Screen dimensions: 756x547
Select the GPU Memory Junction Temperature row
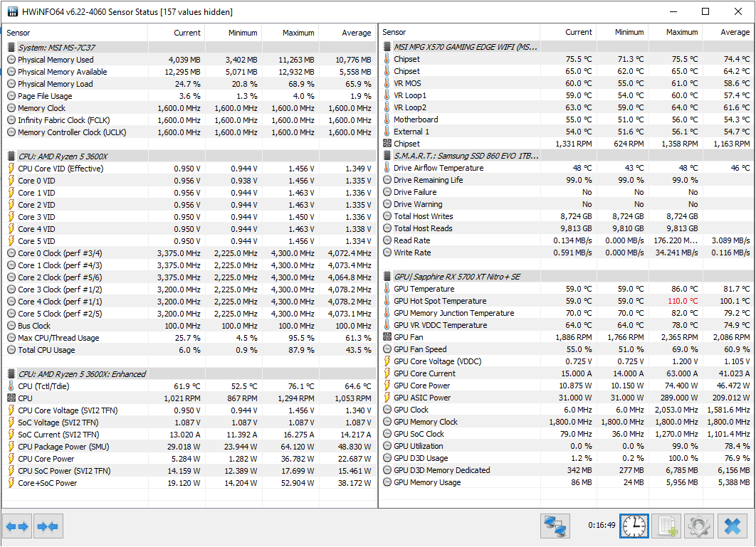567,313
